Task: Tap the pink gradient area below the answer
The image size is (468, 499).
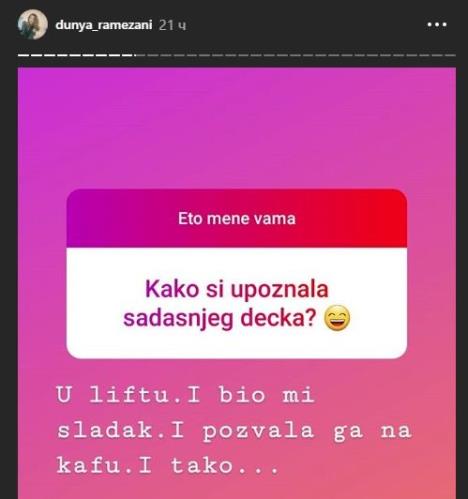Action: coord(237,487)
